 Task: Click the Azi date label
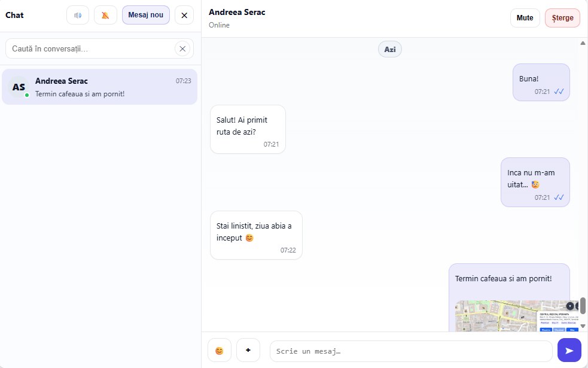point(390,50)
